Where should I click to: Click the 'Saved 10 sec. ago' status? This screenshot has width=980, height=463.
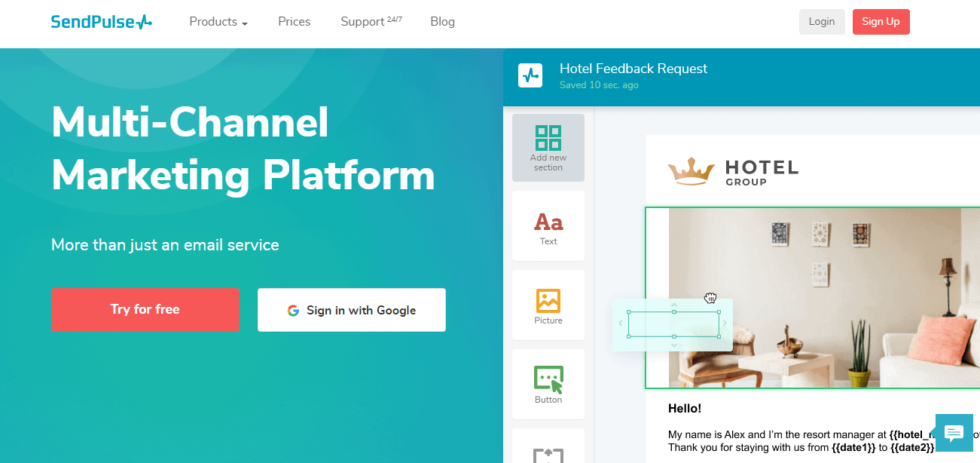(599, 85)
